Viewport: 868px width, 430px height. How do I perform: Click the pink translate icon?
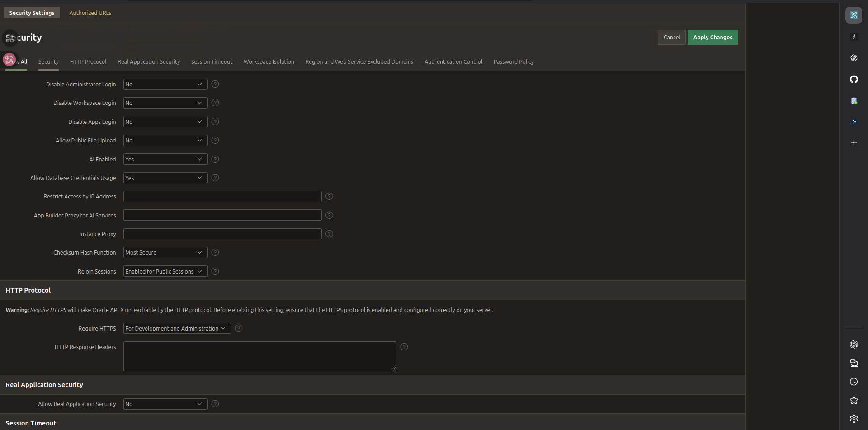pyautogui.click(x=9, y=59)
